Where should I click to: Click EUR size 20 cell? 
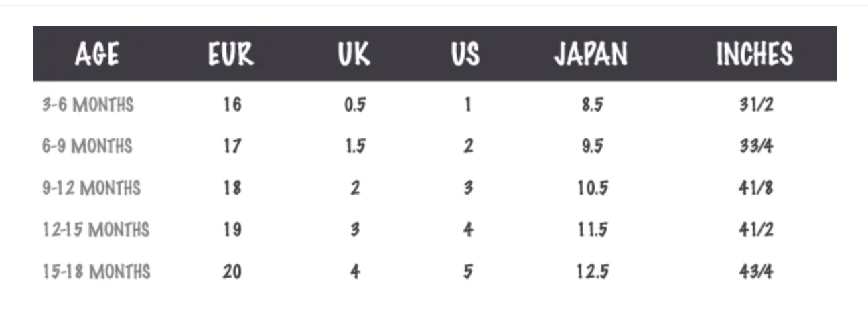pyautogui.click(x=232, y=272)
